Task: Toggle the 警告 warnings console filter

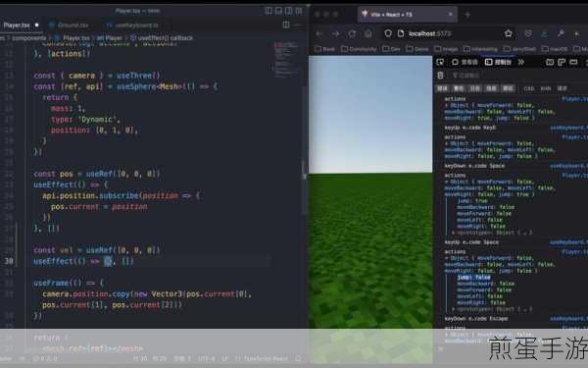Action: click(x=459, y=88)
